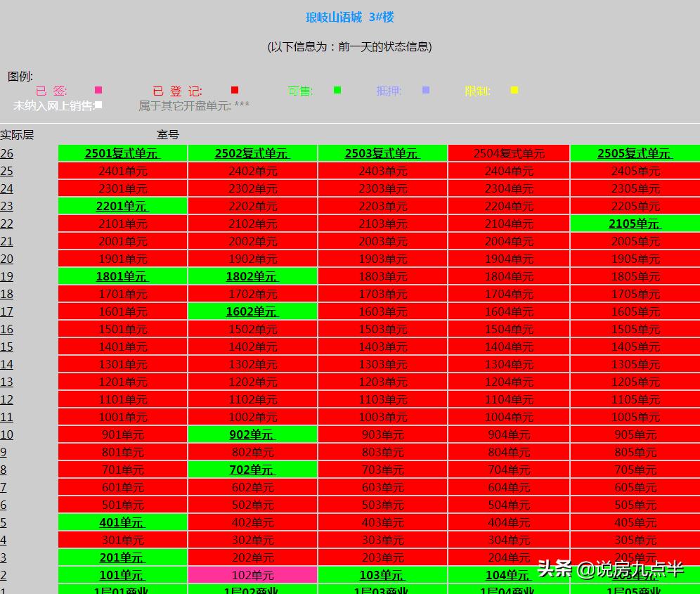Select the 1605单元 cell
The image size is (700, 594).
tap(635, 311)
